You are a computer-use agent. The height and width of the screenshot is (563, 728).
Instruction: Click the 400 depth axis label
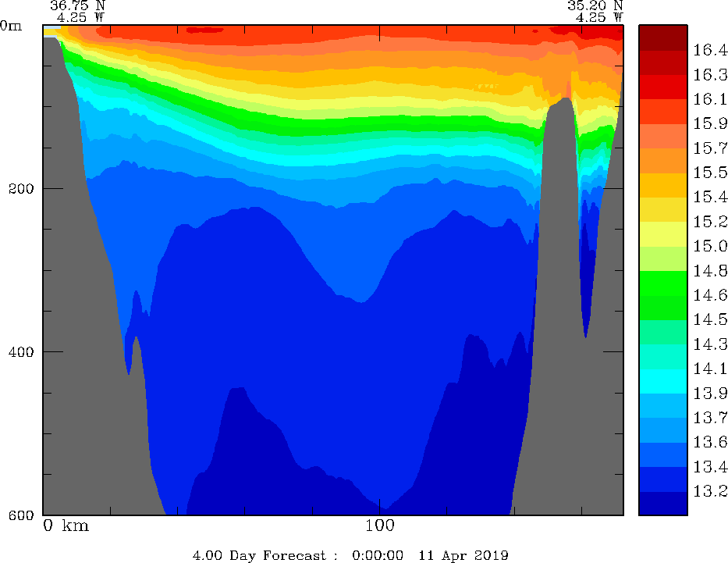point(21,351)
